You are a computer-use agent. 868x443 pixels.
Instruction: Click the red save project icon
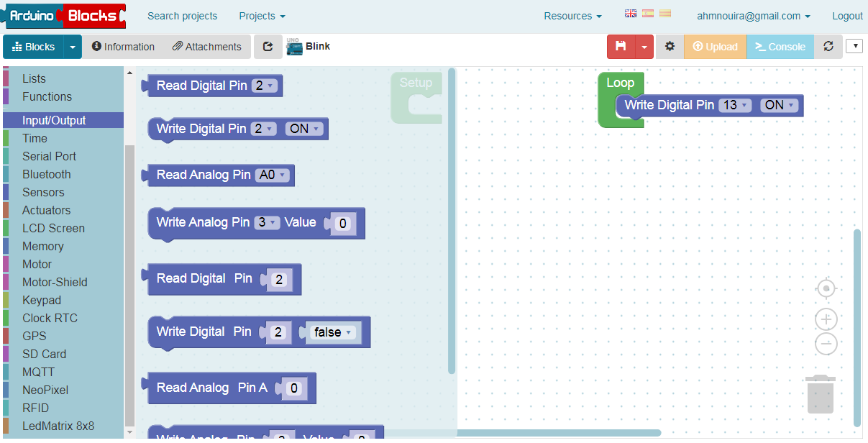tap(620, 46)
